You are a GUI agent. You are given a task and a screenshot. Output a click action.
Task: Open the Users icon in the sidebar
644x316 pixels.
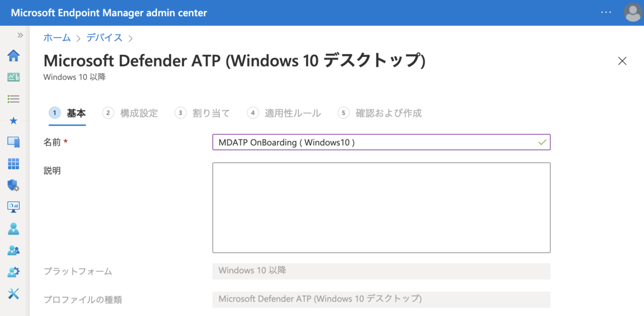[13, 228]
